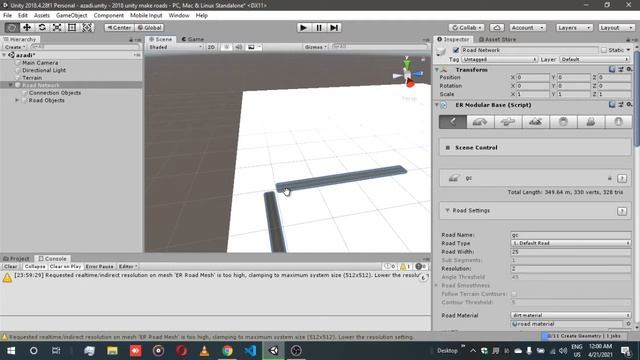The image size is (640, 360).
Task: Open the Road Material dropdown
Action: point(571,315)
